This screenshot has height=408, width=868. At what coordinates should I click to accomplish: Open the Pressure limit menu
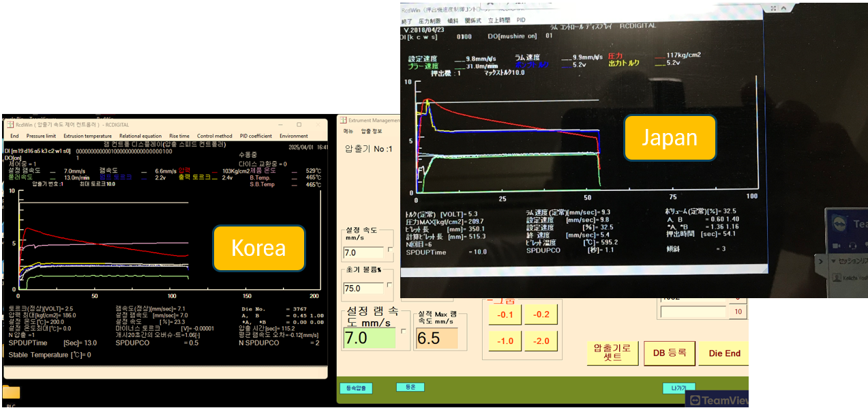[x=41, y=136]
